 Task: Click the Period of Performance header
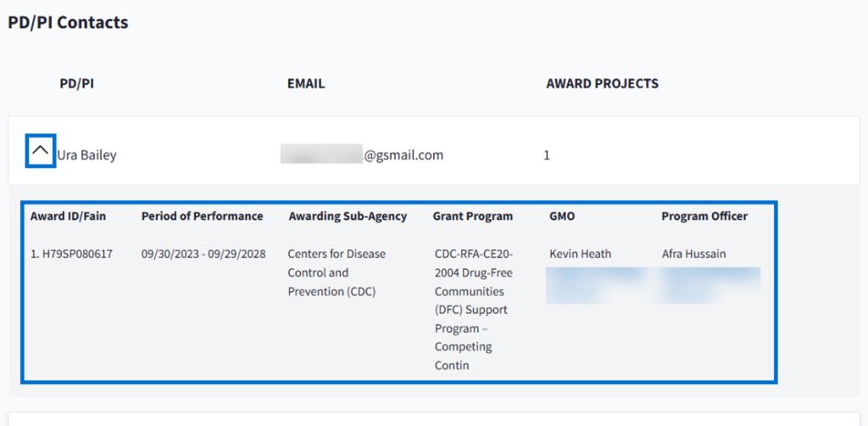click(202, 216)
